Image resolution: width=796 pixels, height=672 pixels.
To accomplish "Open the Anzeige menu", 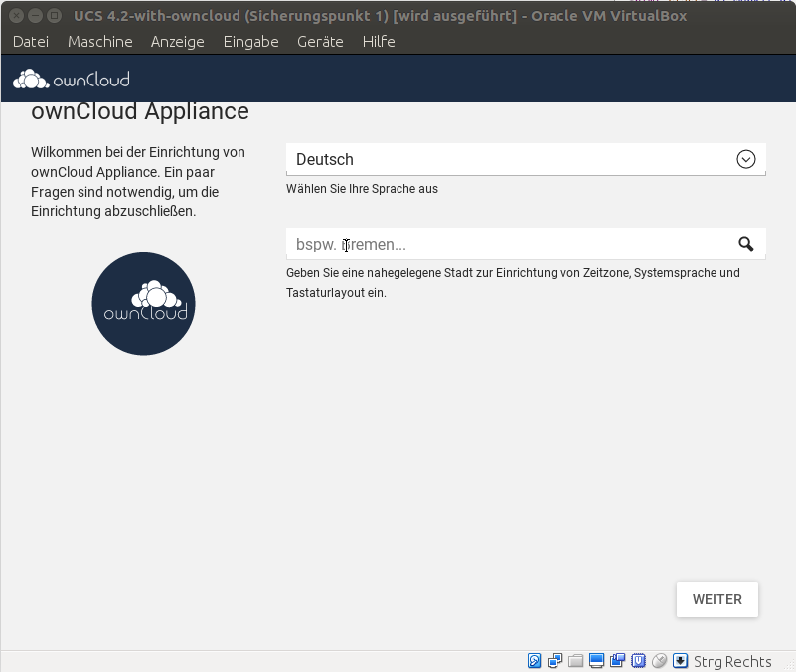I will point(177,41).
